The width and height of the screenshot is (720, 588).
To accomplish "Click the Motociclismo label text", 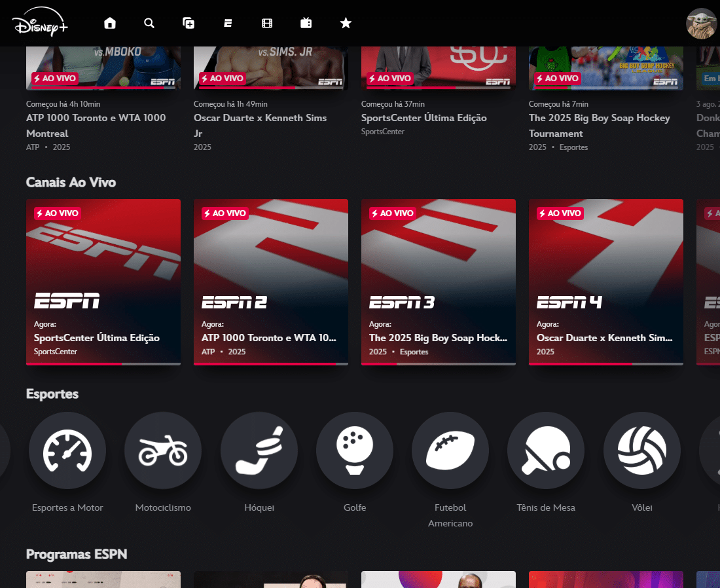I will click(163, 507).
